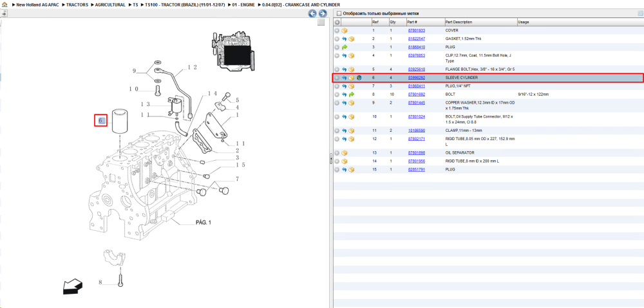Image resolution: width=644 pixels, height=308 pixels.
Task: Select the 'CLAMP,11mm - 13mm' description
Action: coord(464,131)
